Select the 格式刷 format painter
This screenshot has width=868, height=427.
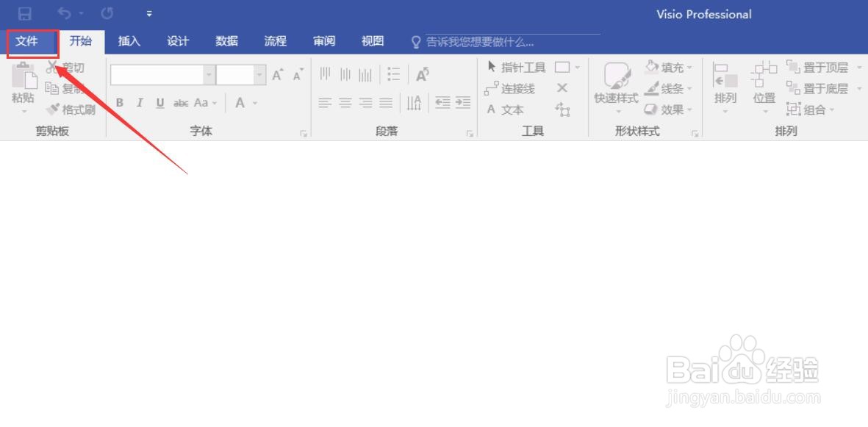(x=71, y=110)
